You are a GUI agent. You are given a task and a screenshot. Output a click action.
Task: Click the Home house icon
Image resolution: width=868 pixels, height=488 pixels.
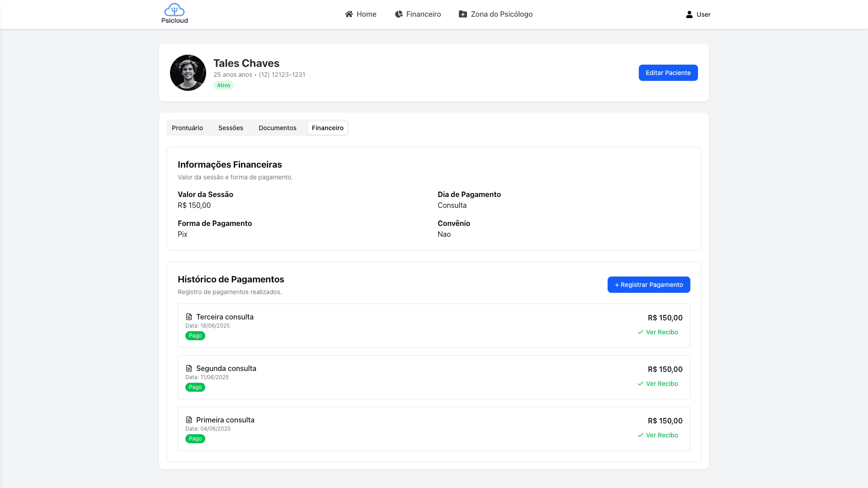[x=349, y=14]
